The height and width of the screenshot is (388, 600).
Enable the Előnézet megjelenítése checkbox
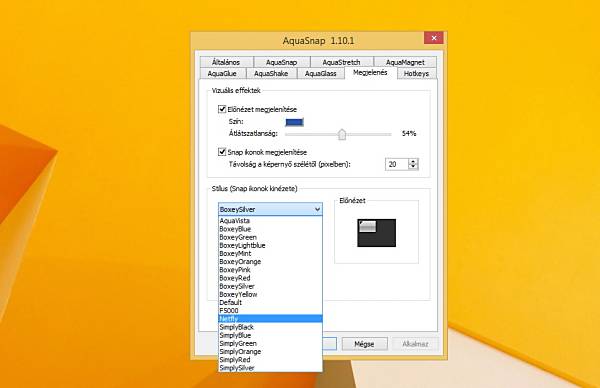pos(222,109)
